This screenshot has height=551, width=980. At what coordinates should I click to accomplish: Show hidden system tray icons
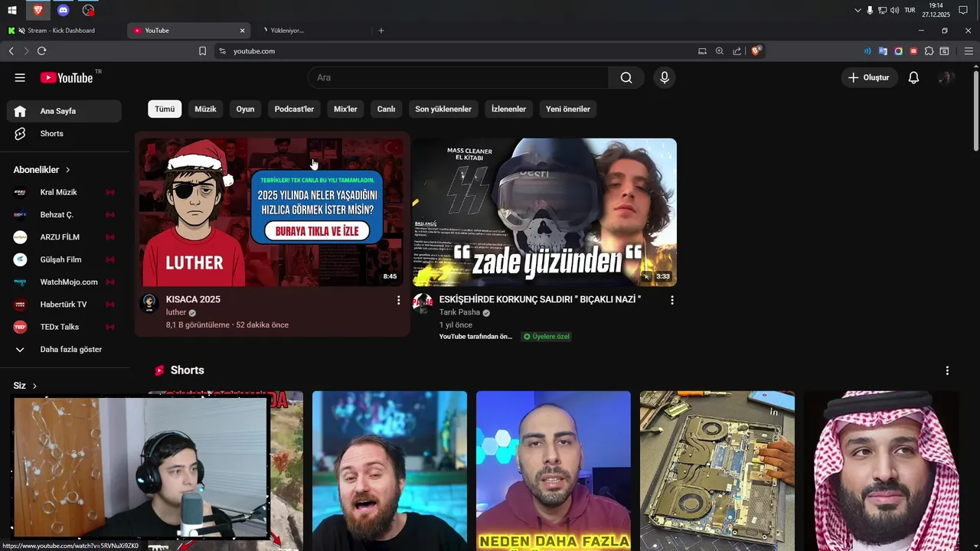(857, 10)
